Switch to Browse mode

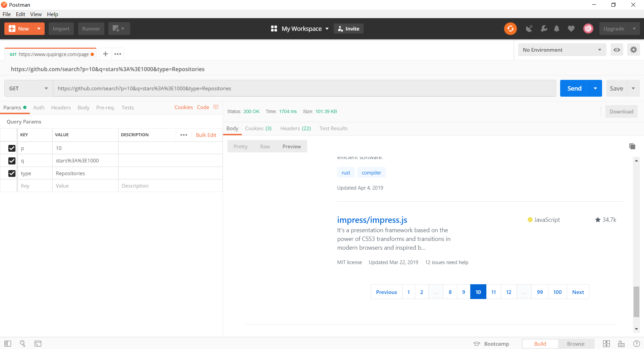pos(576,344)
